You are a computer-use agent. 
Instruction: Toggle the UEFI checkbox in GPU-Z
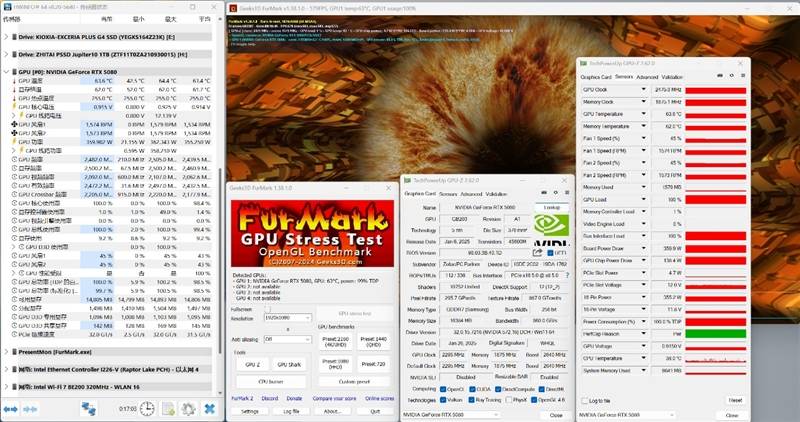(550, 253)
